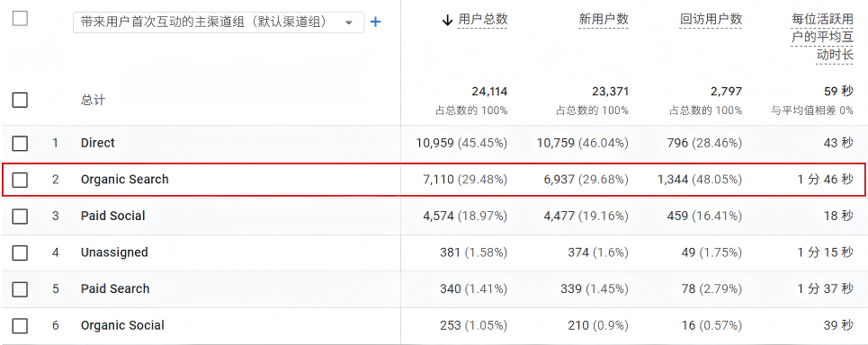Click 与平均值相差 0% under engagement total
Screen dimensions: 868x345
click(812, 111)
